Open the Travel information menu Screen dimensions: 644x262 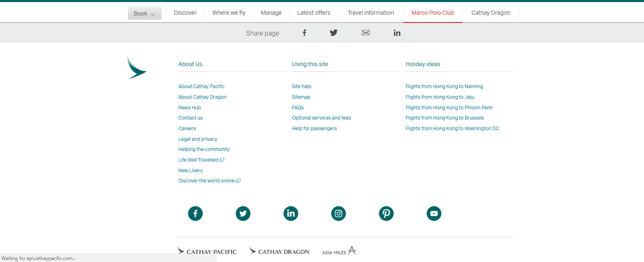[371, 13]
